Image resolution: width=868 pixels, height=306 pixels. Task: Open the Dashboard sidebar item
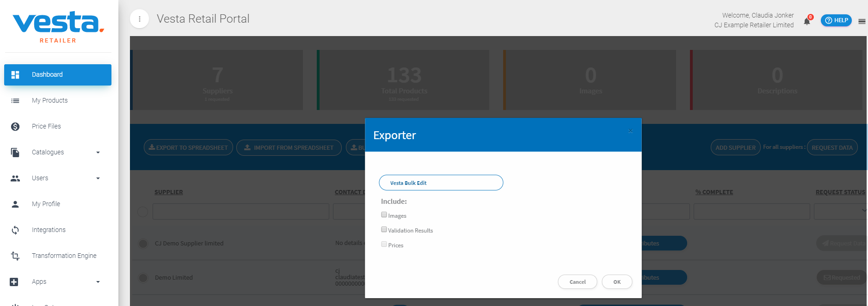coord(58,74)
